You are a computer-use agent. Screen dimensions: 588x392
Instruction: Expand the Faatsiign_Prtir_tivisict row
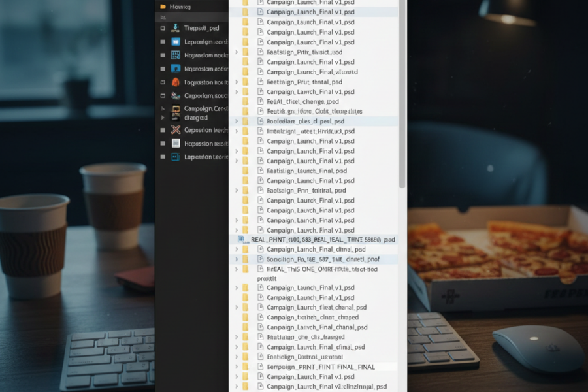pos(237,52)
